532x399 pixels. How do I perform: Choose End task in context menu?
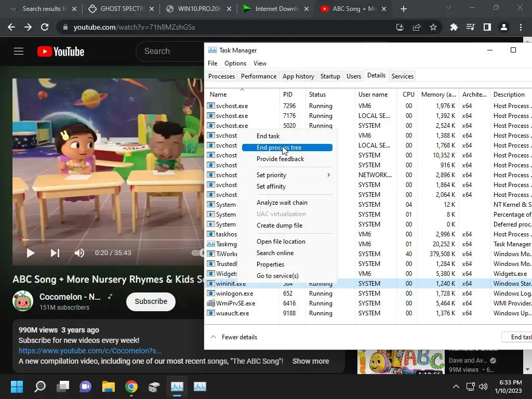pos(287,136)
